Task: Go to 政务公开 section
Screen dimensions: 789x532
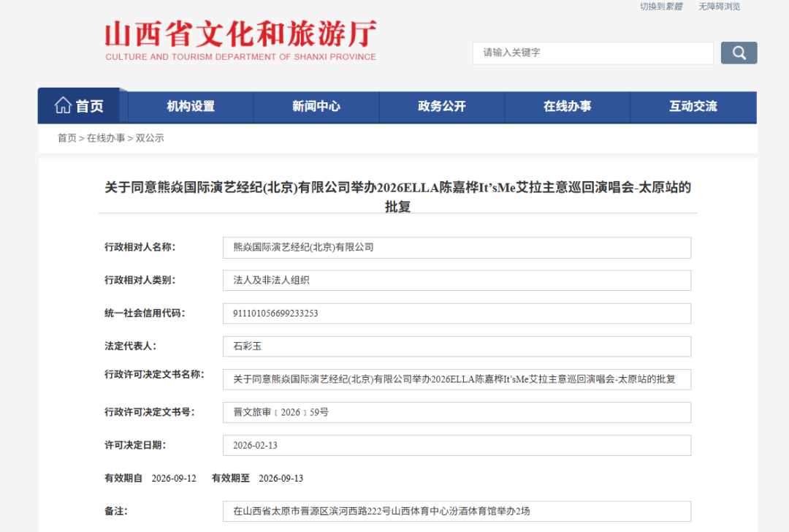Action: pyautogui.click(x=442, y=107)
